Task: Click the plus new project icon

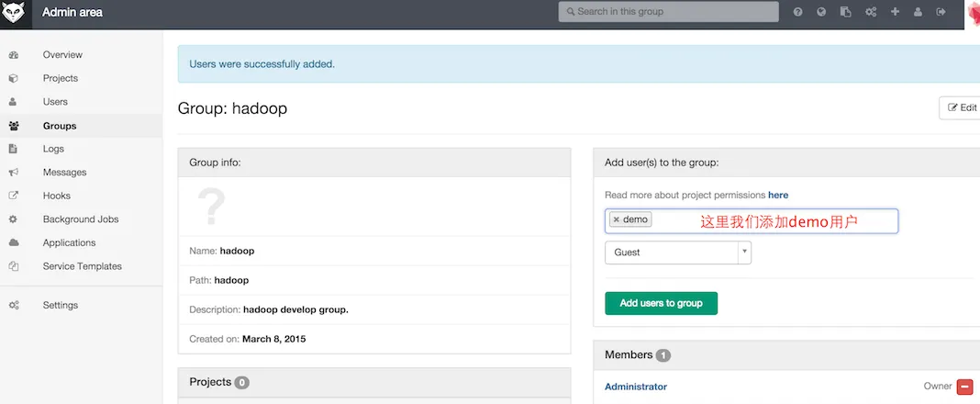Action: pyautogui.click(x=895, y=12)
